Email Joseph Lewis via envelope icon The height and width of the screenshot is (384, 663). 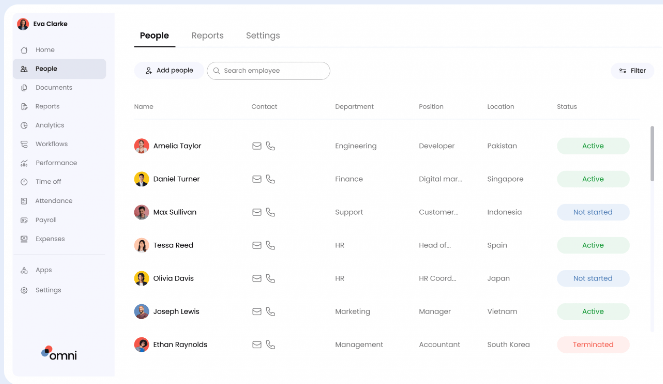(x=257, y=312)
